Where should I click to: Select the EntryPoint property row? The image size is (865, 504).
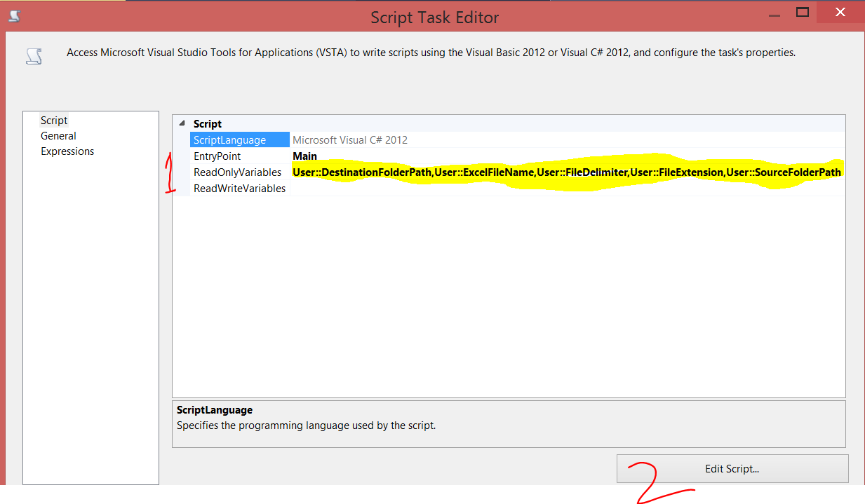pos(217,156)
